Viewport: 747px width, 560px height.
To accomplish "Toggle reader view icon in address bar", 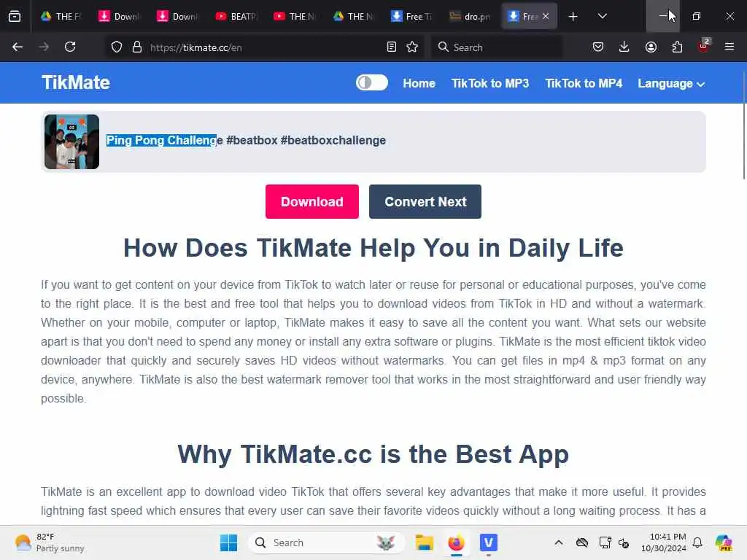I will (392, 47).
